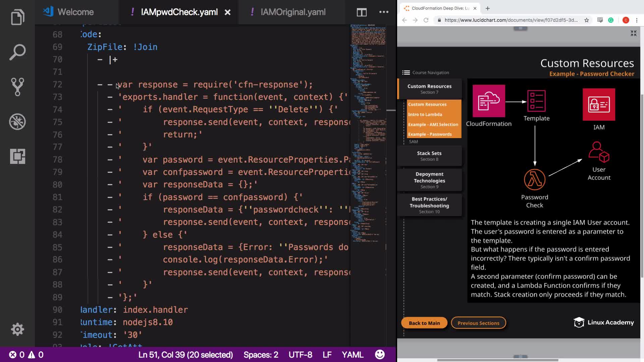Click the Back to Main button
Screen dimensions: 644x362
[424, 323]
